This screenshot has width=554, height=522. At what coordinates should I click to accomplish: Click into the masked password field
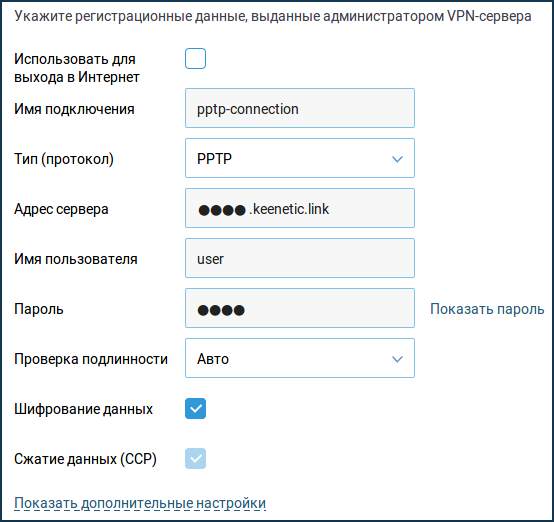click(300, 308)
